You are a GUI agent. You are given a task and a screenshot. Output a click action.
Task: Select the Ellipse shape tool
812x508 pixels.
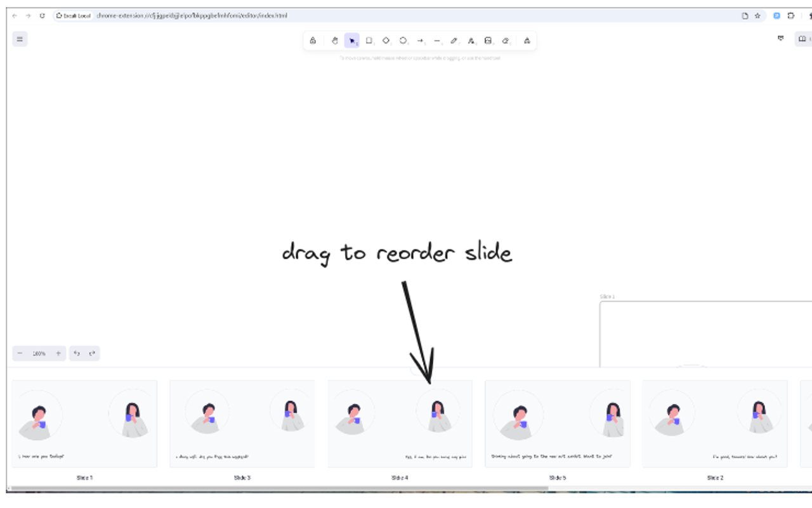click(x=403, y=41)
